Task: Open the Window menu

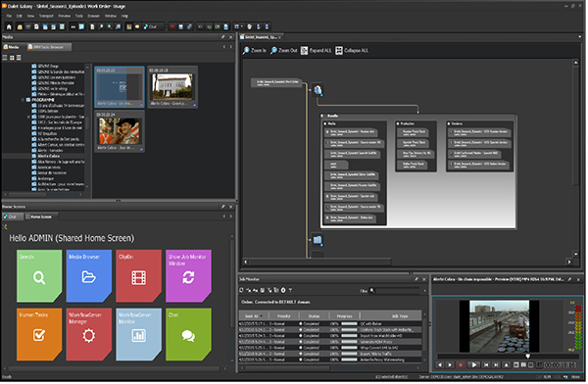Action: 110,16
